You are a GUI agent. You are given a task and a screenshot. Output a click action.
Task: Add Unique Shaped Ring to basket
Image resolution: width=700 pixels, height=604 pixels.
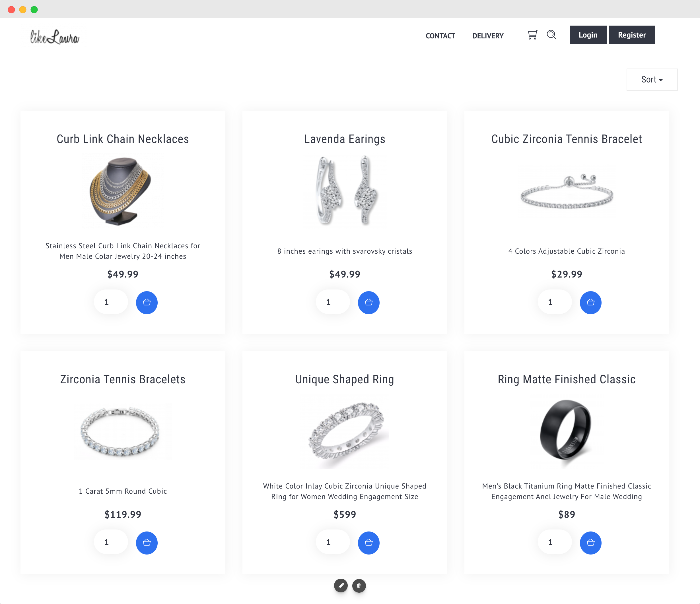[x=368, y=543]
